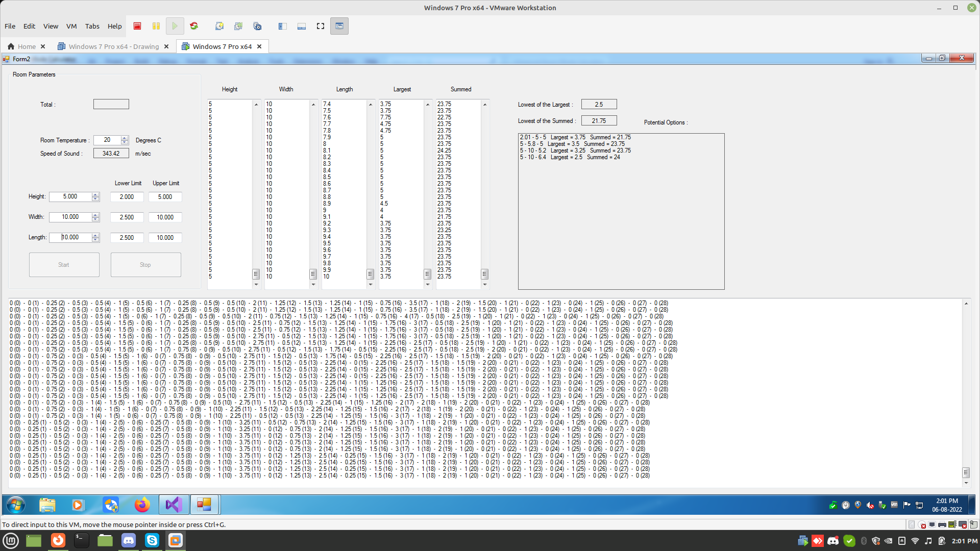Toggle the thumbnail bar icon
The image size is (980, 551).
(x=302, y=26)
